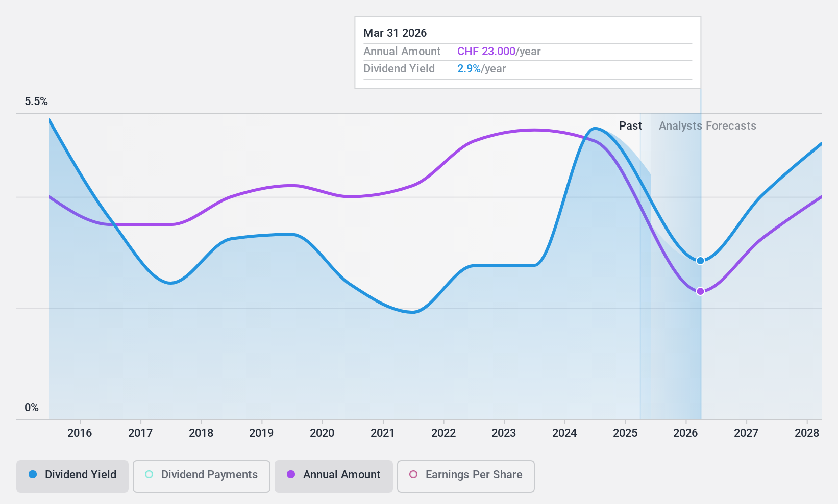Click the 2028 x-axis label
Screen dimensions: 838x504
point(807,433)
